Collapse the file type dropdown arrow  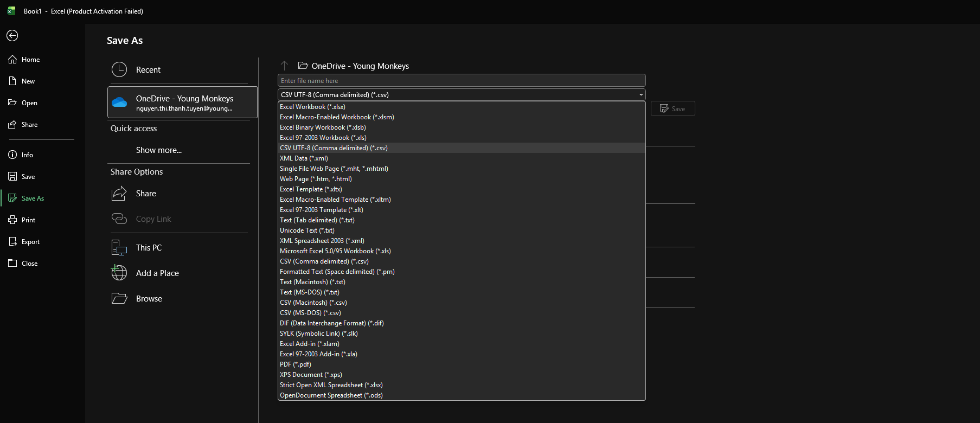click(640, 95)
